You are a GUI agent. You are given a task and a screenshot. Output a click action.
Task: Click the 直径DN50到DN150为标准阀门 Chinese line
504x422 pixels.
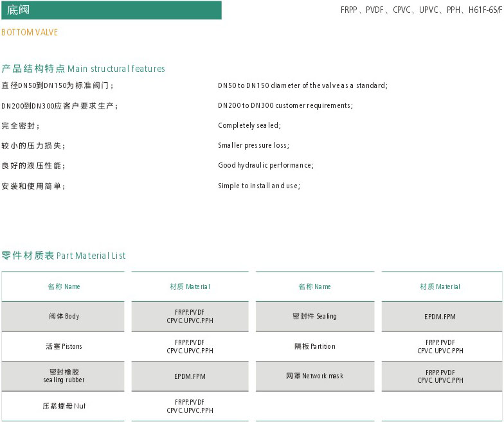pos(58,85)
